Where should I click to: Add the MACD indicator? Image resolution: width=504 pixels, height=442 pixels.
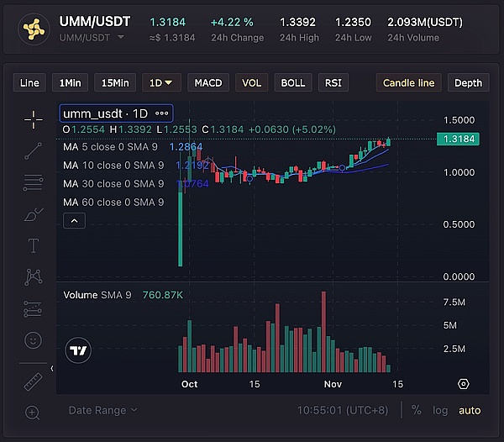coord(208,82)
